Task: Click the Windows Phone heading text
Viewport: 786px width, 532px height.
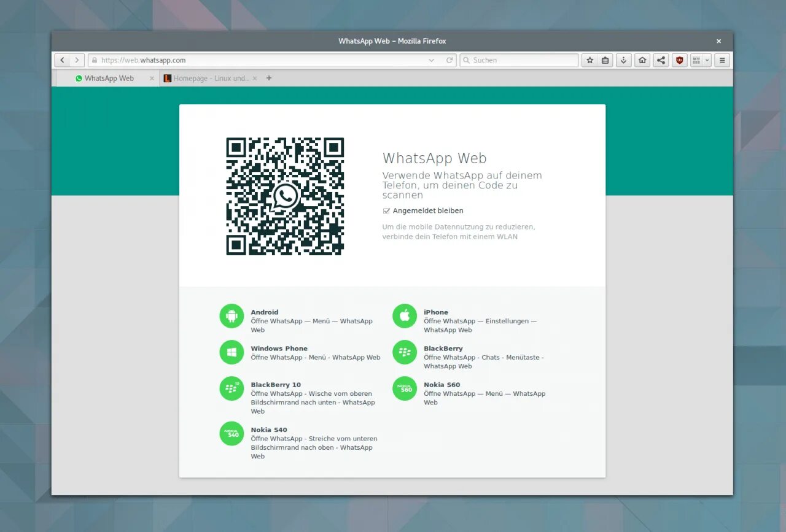Action: pyautogui.click(x=279, y=349)
